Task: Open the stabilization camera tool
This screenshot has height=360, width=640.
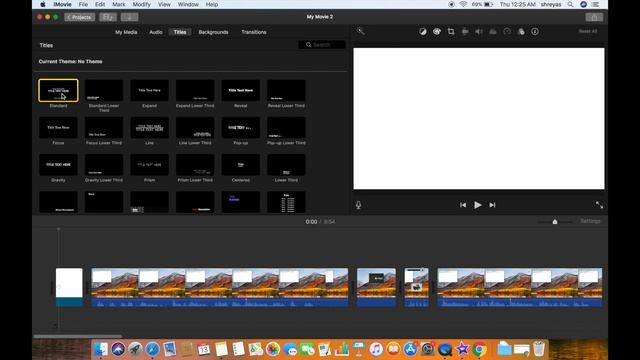Action: pyautogui.click(x=465, y=31)
